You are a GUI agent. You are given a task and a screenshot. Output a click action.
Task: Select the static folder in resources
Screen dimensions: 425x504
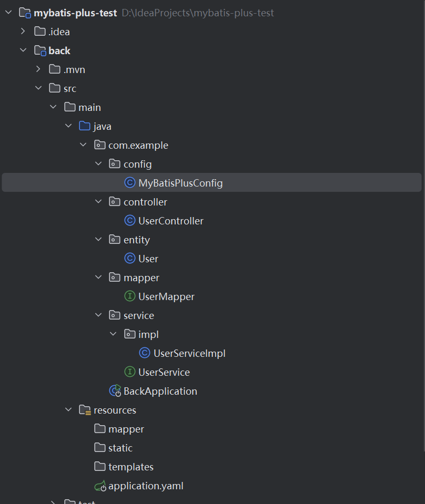point(120,448)
